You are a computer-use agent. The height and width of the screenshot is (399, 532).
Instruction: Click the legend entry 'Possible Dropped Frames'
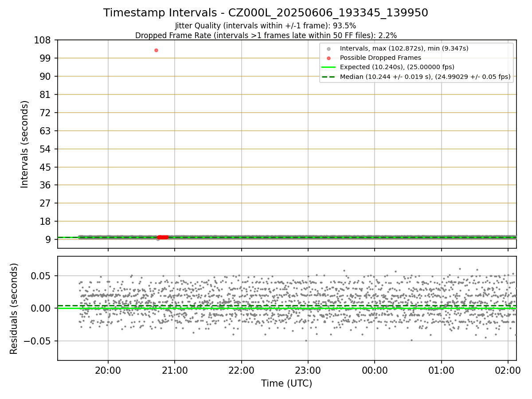tap(380, 58)
